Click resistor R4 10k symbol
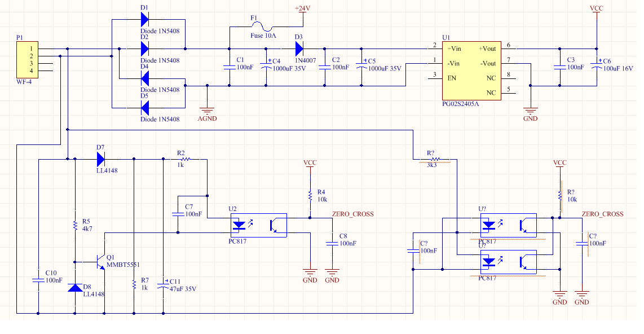 [x=310, y=195]
